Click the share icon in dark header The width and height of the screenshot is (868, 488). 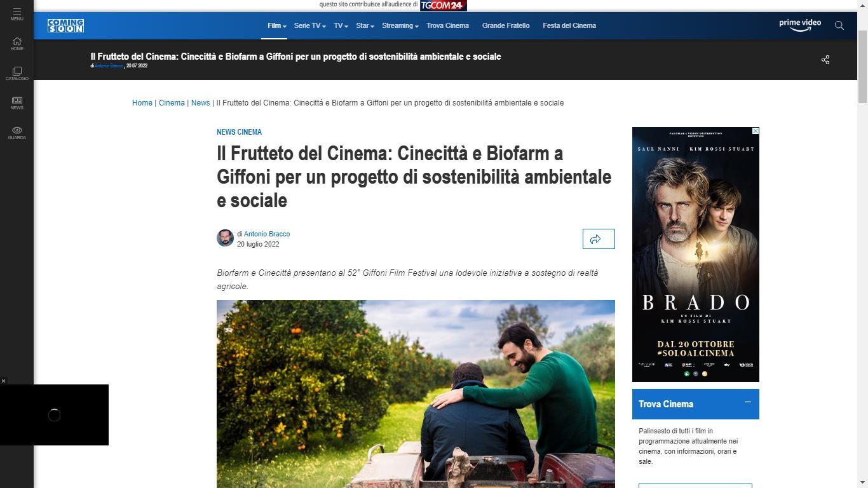click(x=825, y=60)
